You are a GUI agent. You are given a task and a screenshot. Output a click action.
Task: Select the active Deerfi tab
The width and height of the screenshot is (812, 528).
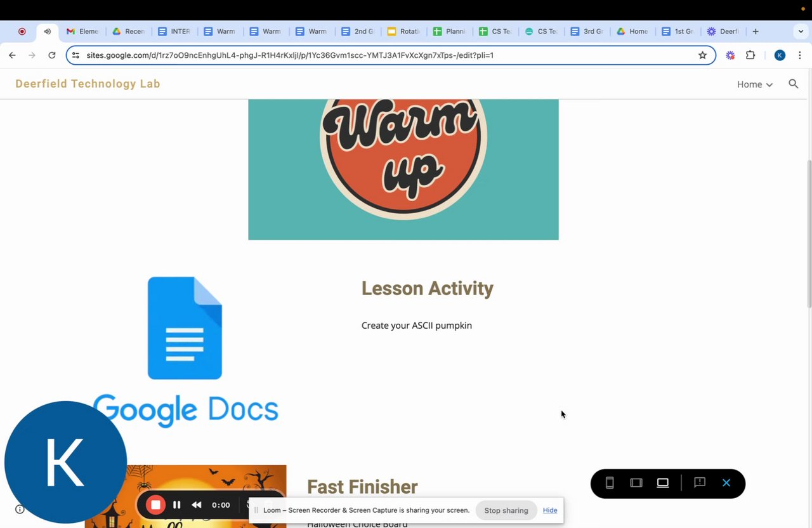tap(723, 31)
